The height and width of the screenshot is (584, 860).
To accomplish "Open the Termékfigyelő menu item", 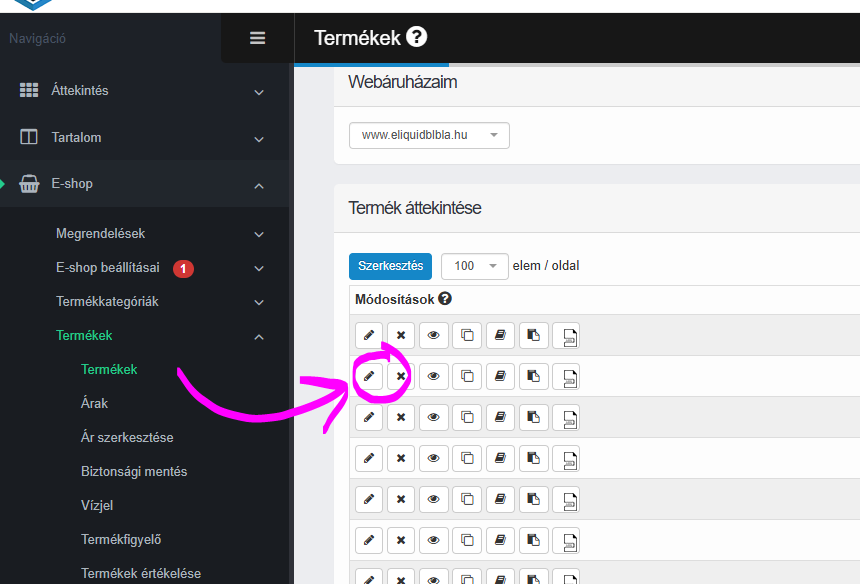I will 121,540.
